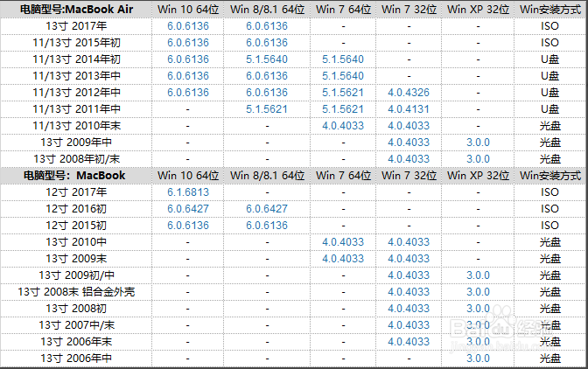The image size is (588, 369).
Task: Select ISO cell in 12寸 2016初 row
Action: click(x=549, y=209)
